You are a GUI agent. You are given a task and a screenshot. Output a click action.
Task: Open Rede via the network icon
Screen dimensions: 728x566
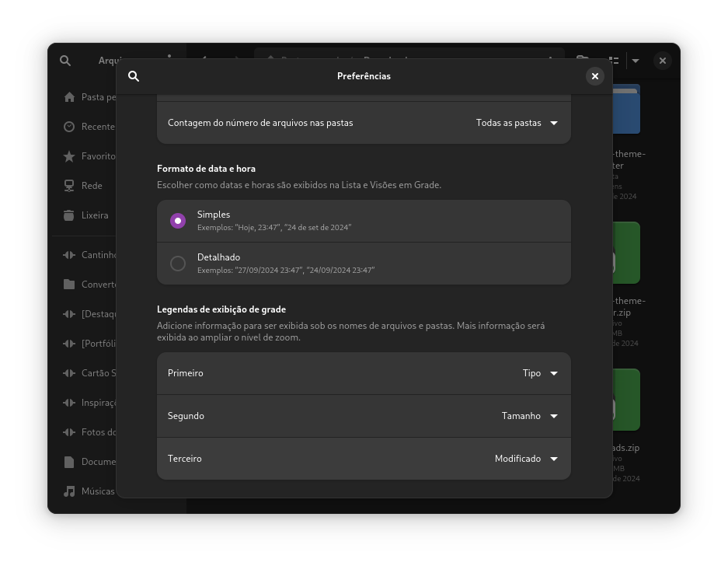coord(69,185)
